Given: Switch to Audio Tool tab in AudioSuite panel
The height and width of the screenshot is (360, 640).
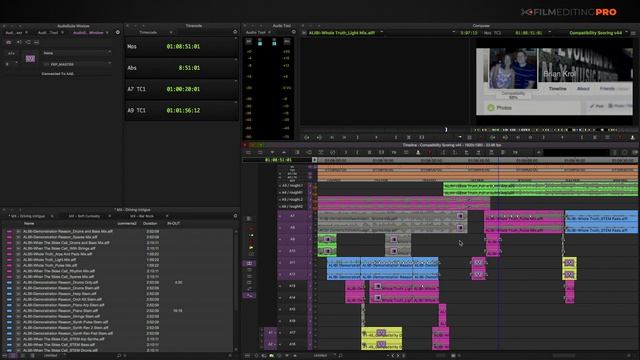Looking at the screenshot, I should click(x=48, y=32).
